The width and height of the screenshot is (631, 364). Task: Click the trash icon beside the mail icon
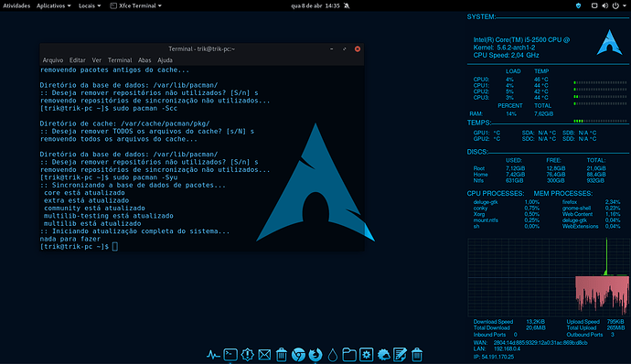(282, 355)
